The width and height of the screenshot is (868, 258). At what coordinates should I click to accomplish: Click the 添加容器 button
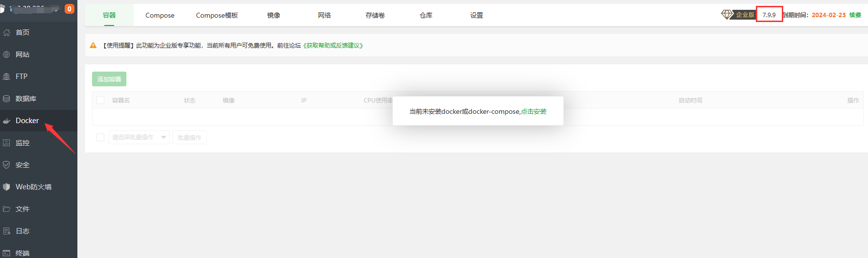pos(109,79)
